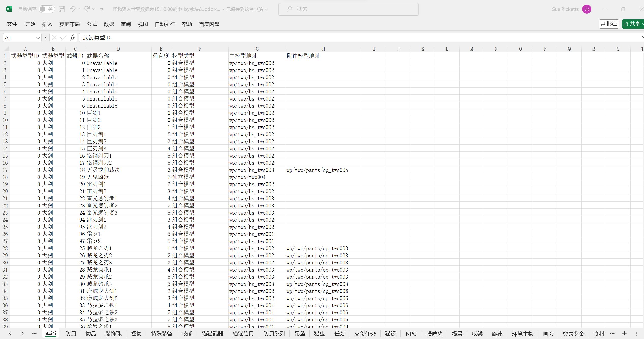Open the 帮助 ribbon tab
Image resolution: width=644 pixels, height=339 pixels.
coord(187,24)
